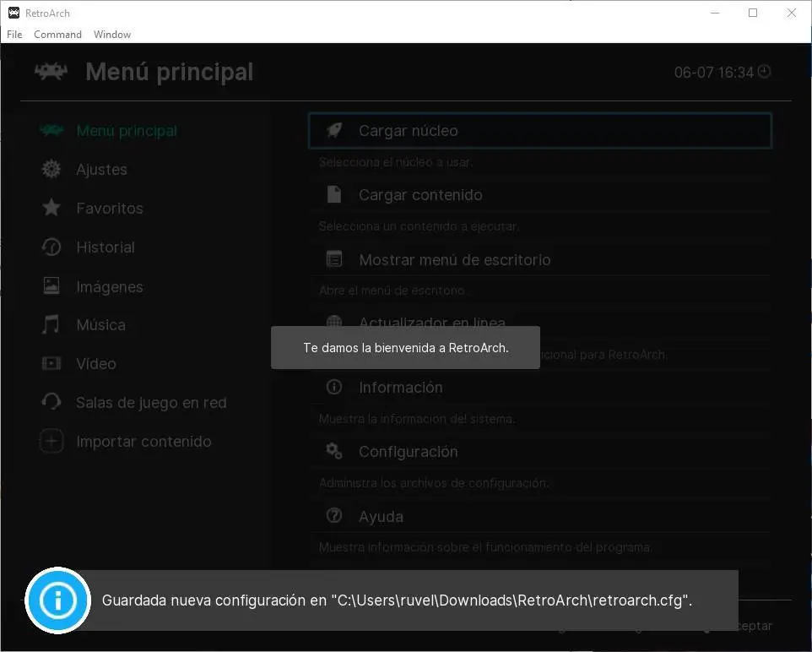Viewport: 812px width, 652px height.
Task: Open Vídeo in the sidebar
Action: [96, 364]
